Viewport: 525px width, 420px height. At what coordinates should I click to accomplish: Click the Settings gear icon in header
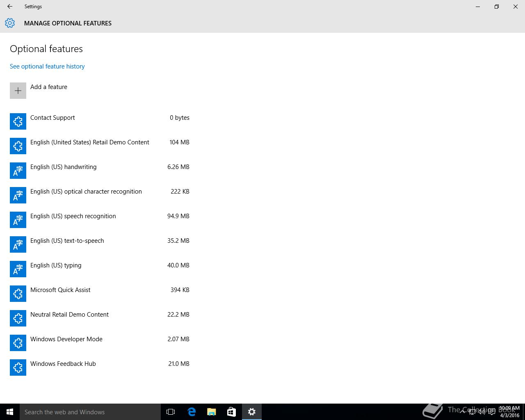click(10, 23)
